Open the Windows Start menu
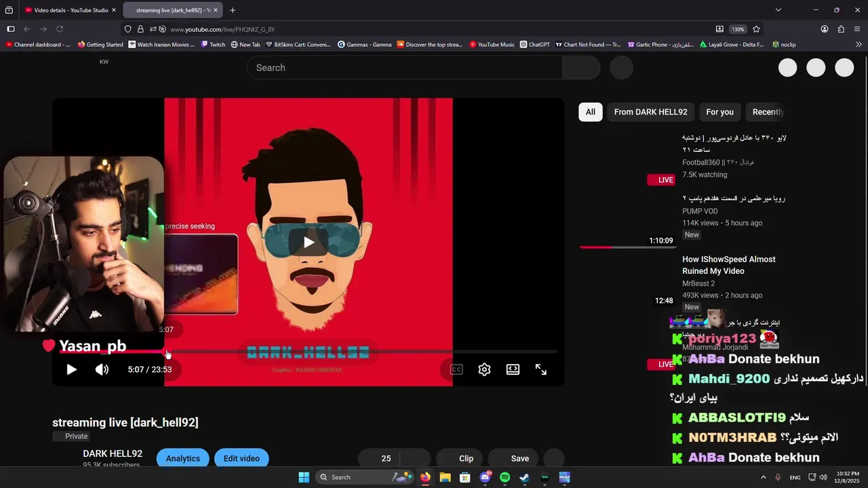Viewport: 868px width, 488px height. tap(304, 477)
